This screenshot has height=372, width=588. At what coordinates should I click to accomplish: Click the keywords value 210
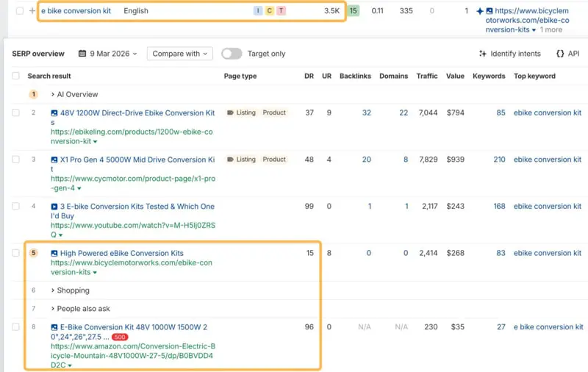click(x=499, y=160)
